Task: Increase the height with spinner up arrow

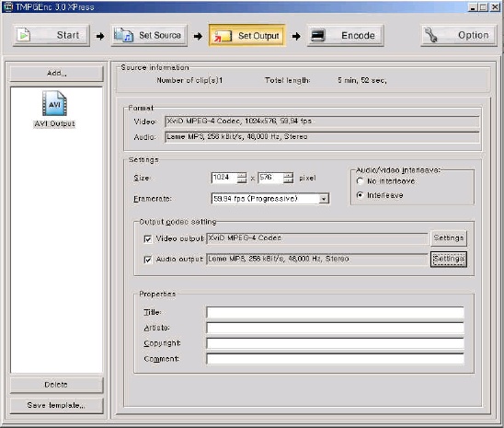Action: 288,175
